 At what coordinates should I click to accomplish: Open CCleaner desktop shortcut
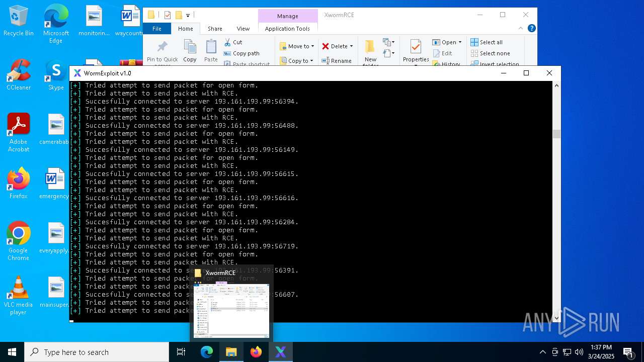pyautogui.click(x=19, y=75)
